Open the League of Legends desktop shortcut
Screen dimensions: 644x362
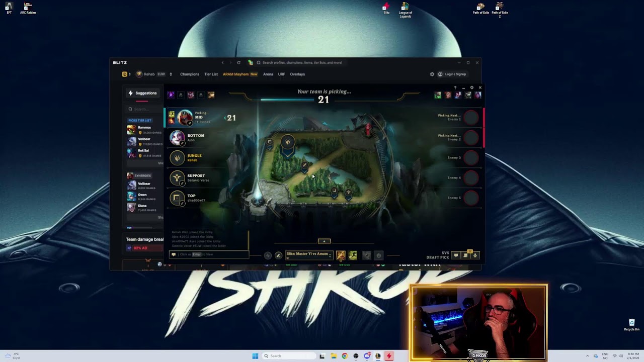(405, 10)
